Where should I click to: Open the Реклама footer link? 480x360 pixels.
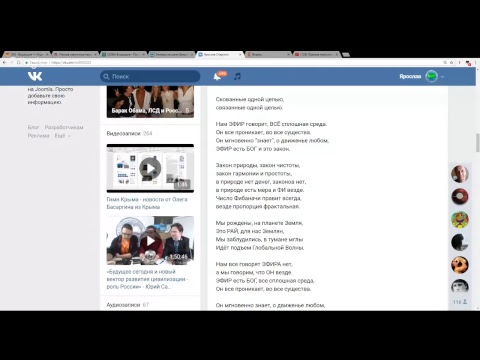(x=38, y=136)
